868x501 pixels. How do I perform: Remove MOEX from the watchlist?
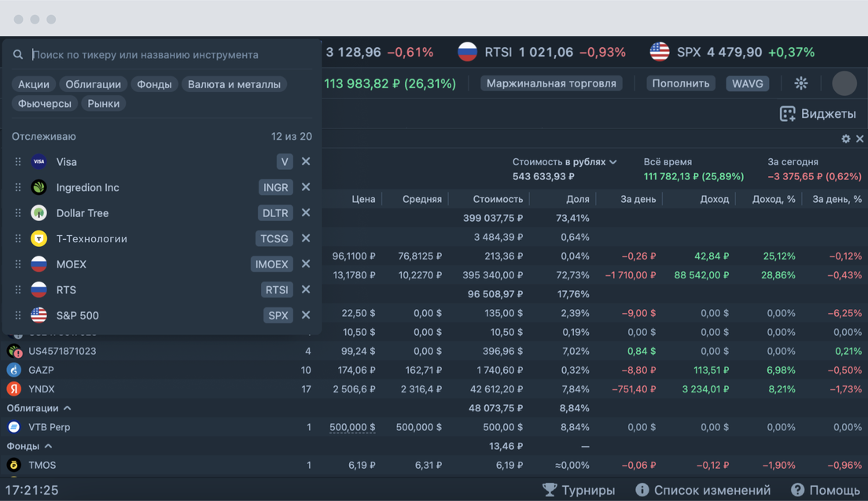306,263
